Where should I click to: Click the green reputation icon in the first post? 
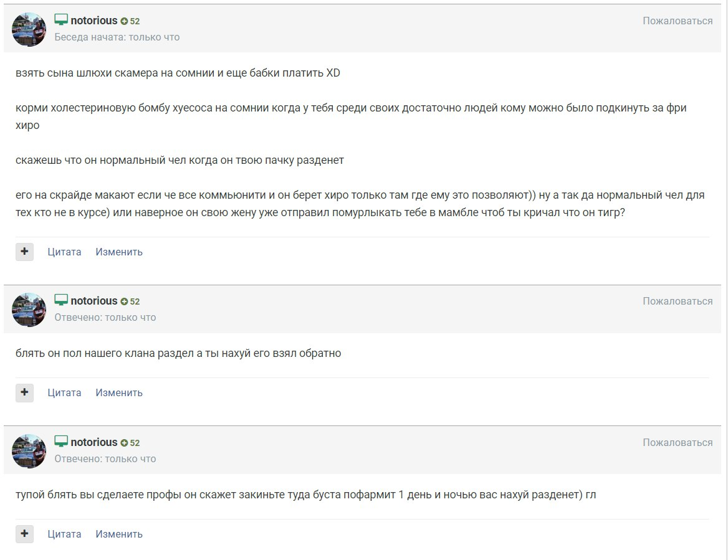(x=124, y=21)
